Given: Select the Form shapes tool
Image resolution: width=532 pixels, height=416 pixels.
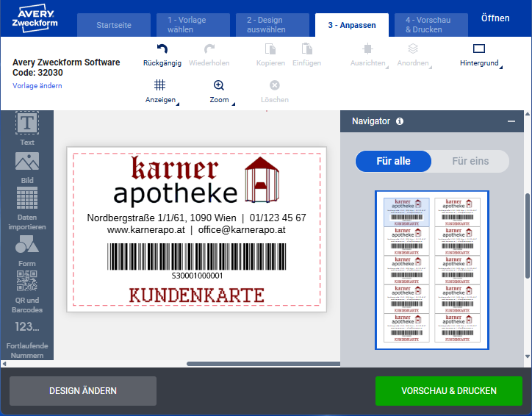Looking at the screenshot, I should coord(27,251).
